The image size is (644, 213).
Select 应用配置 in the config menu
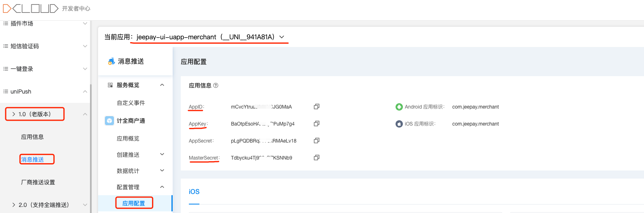(134, 203)
